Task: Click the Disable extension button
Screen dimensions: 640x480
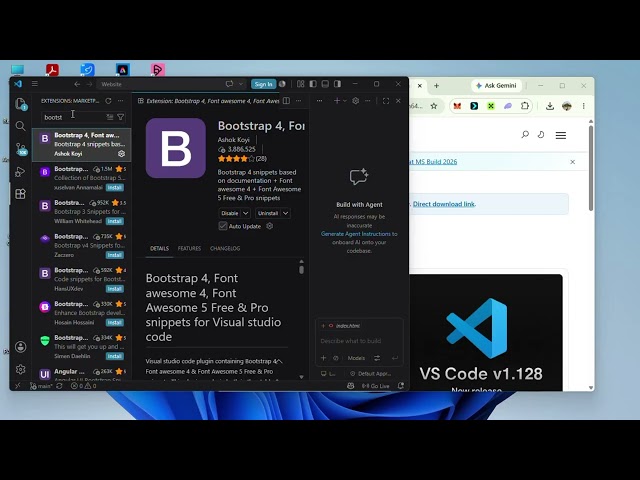Action: click(x=230, y=213)
